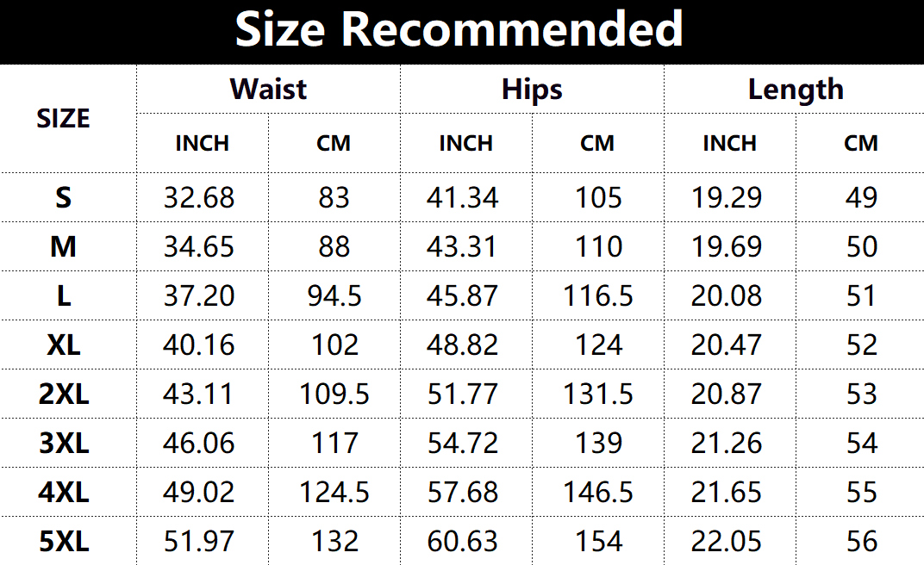Click waist inch value 34.65 for M
This screenshot has width=924, height=565.
[x=199, y=247]
